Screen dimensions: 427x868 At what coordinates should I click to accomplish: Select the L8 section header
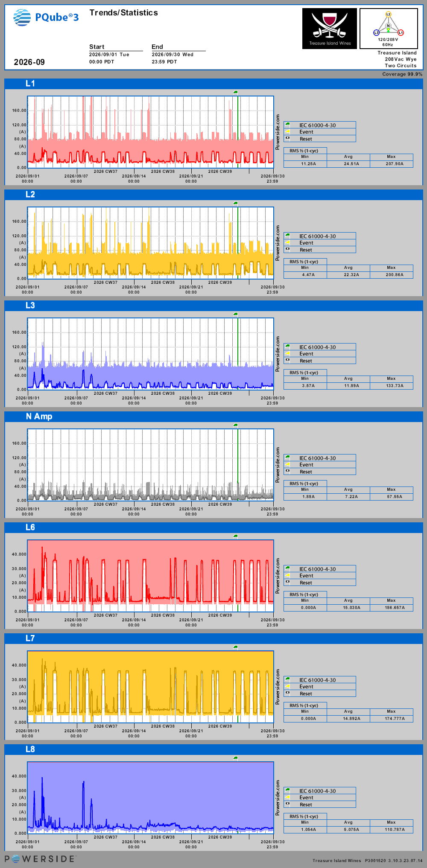click(x=213, y=749)
